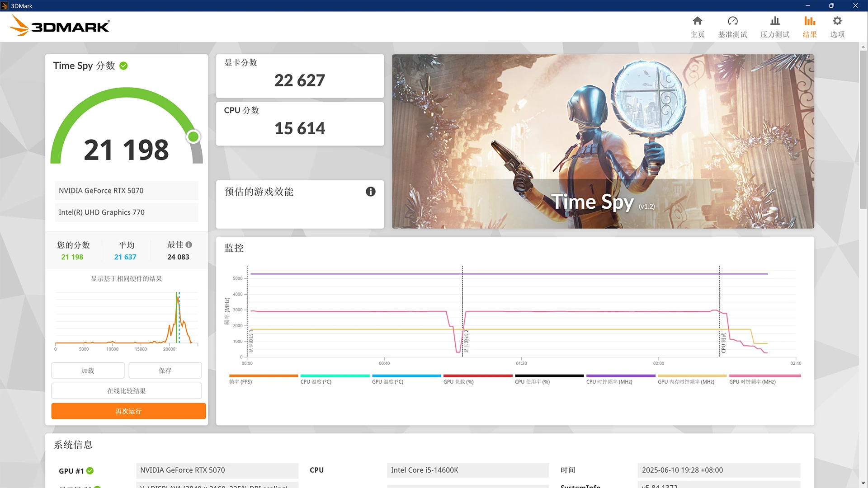Click Intel(R) UHD Graphics 770 entry

coord(127,212)
